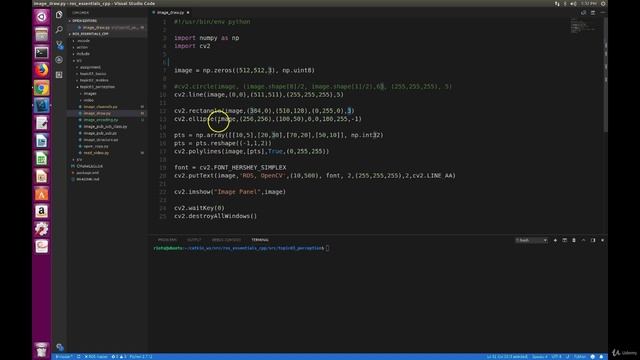Open system sound indicator in top bar

point(573,3)
